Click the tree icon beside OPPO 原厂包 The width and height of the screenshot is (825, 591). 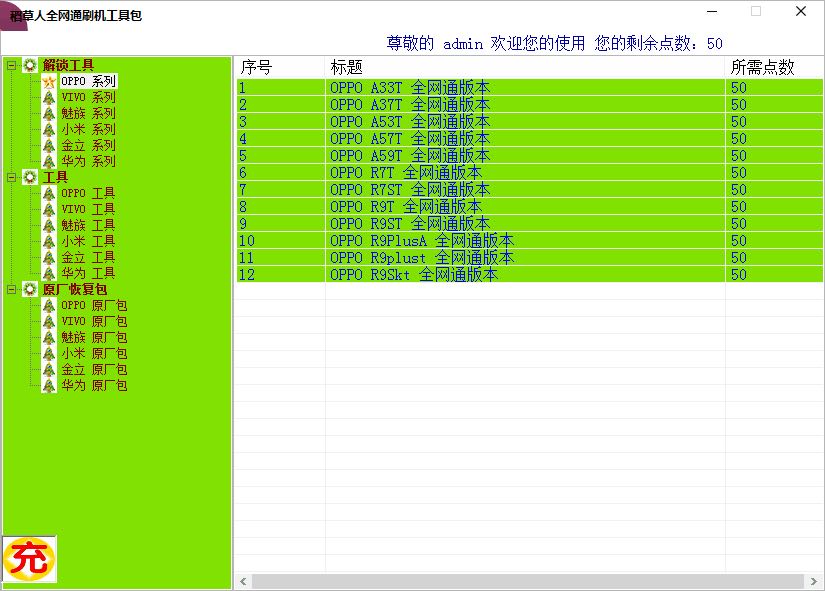[x=49, y=306]
